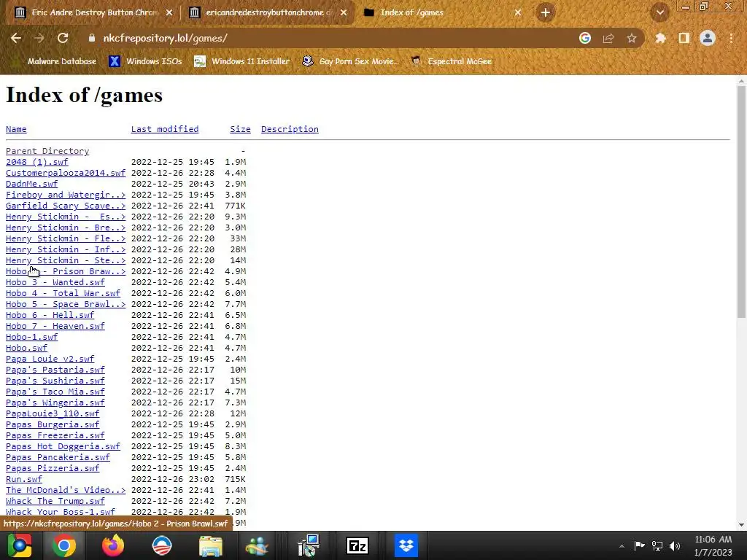Open Hobo 6 - Hell.swf
The height and width of the screenshot is (560, 747).
(50, 315)
